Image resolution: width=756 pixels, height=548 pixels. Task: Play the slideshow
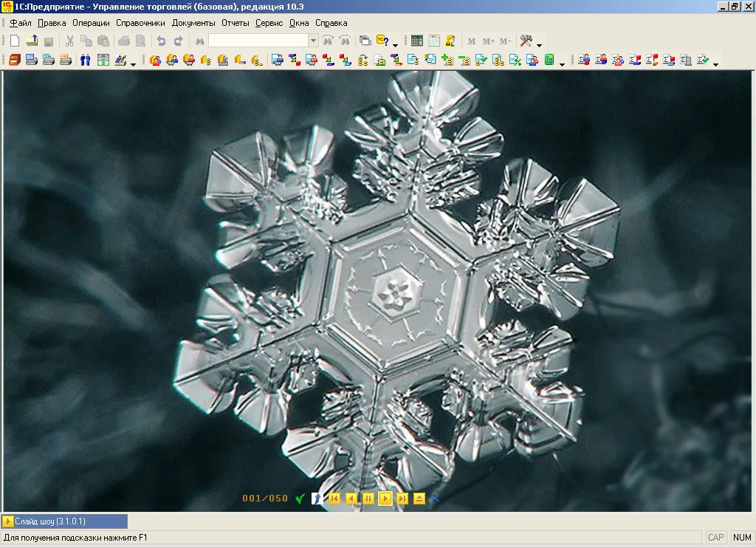click(385, 499)
